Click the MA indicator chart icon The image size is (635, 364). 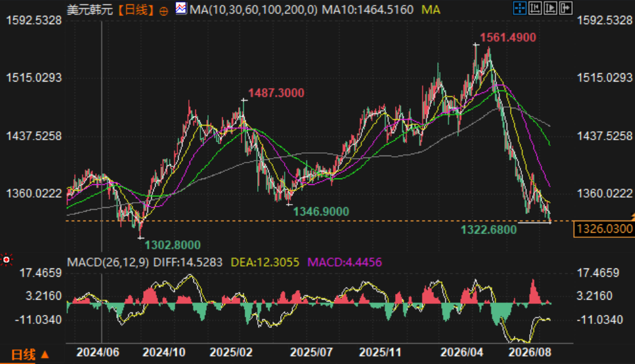181,8
